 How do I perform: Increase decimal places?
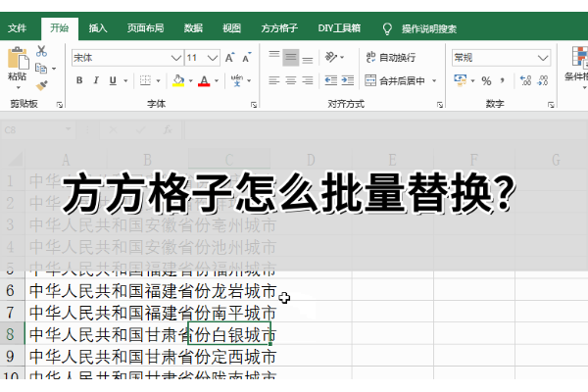[x=525, y=80]
